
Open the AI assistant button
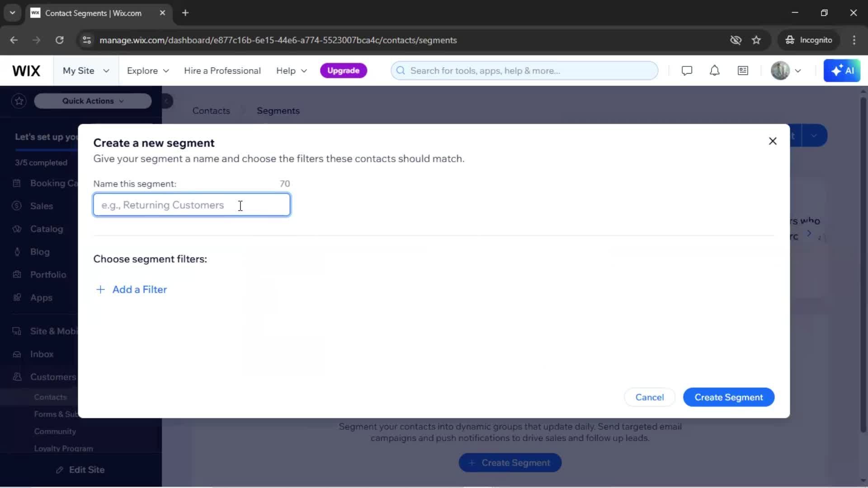[x=842, y=70]
